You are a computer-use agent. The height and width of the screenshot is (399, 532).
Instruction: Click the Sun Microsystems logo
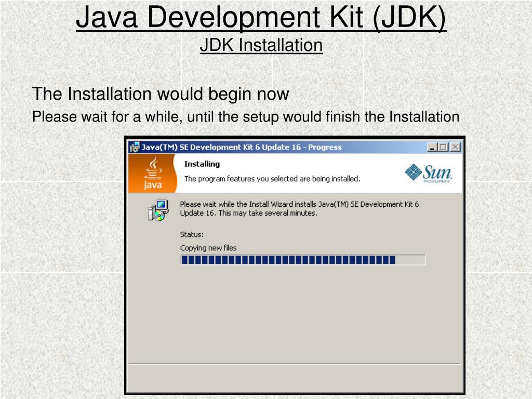point(429,174)
